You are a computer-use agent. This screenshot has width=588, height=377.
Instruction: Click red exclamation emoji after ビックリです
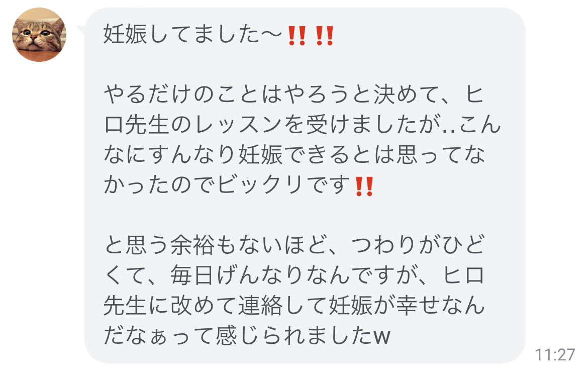[x=364, y=186]
